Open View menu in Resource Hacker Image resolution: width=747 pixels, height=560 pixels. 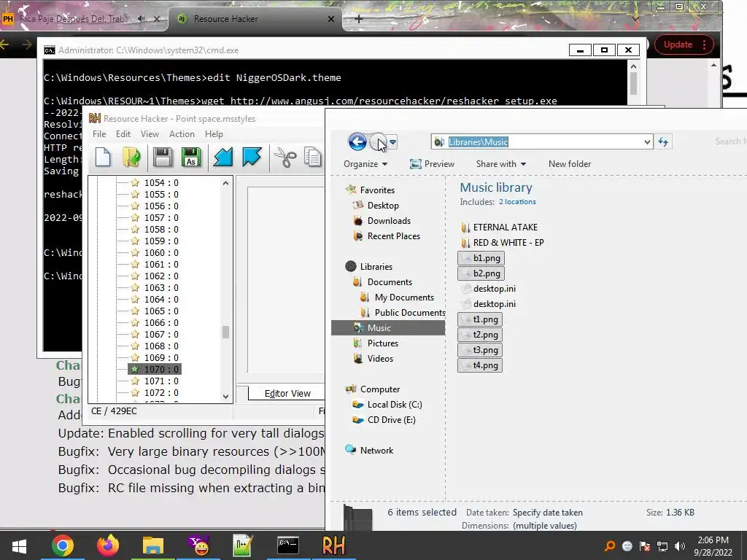pyautogui.click(x=150, y=134)
